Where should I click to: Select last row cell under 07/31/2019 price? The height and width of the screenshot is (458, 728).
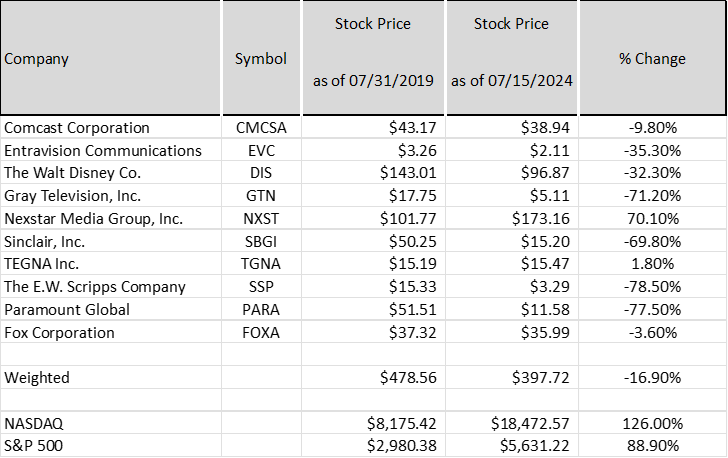tap(373, 445)
